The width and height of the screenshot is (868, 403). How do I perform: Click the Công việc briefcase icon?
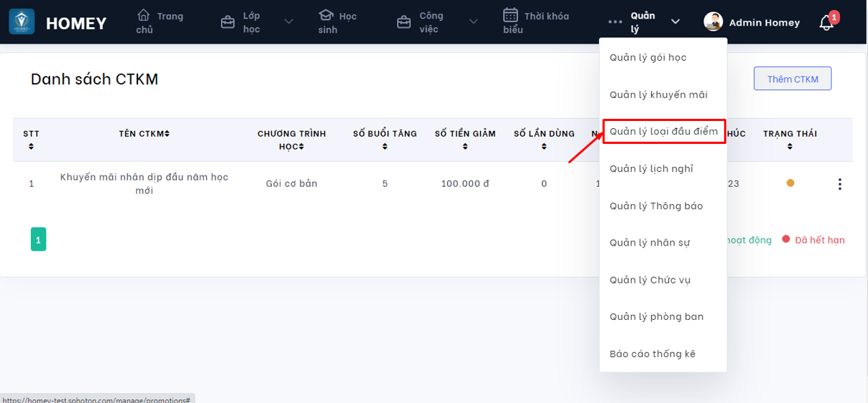(404, 22)
